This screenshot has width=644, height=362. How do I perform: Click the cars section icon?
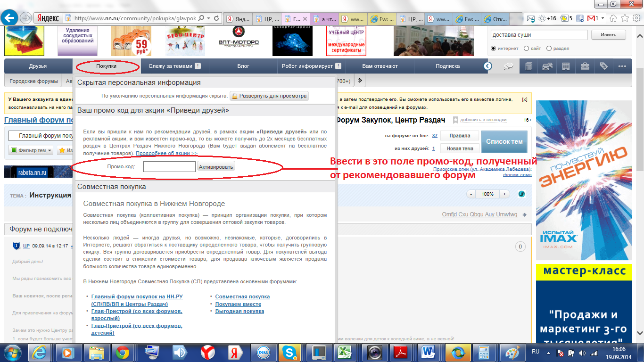(547, 66)
